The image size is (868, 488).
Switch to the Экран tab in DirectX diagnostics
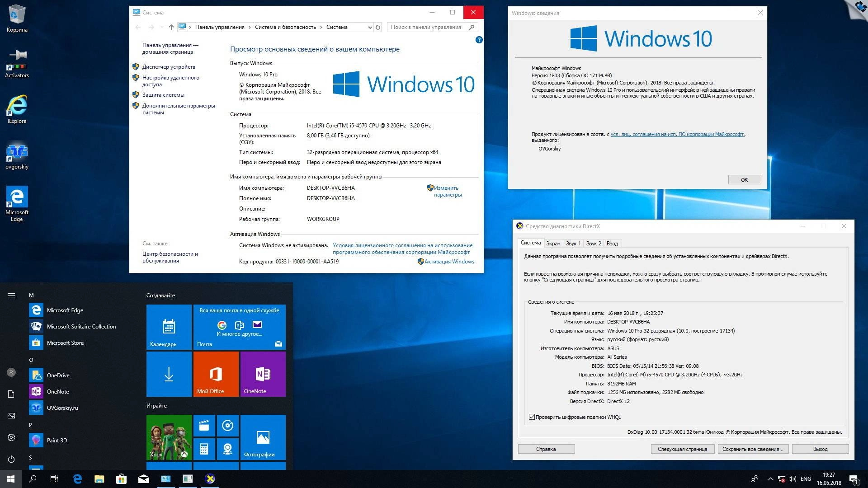(553, 244)
